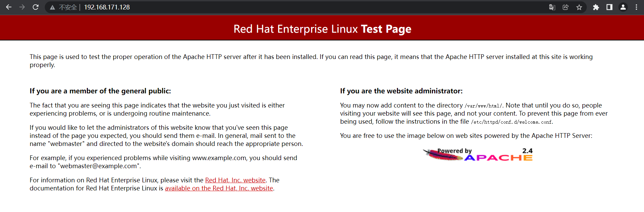Open the not-secure site warning icon
The width and height of the screenshot is (644, 212).
click(x=52, y=7)
